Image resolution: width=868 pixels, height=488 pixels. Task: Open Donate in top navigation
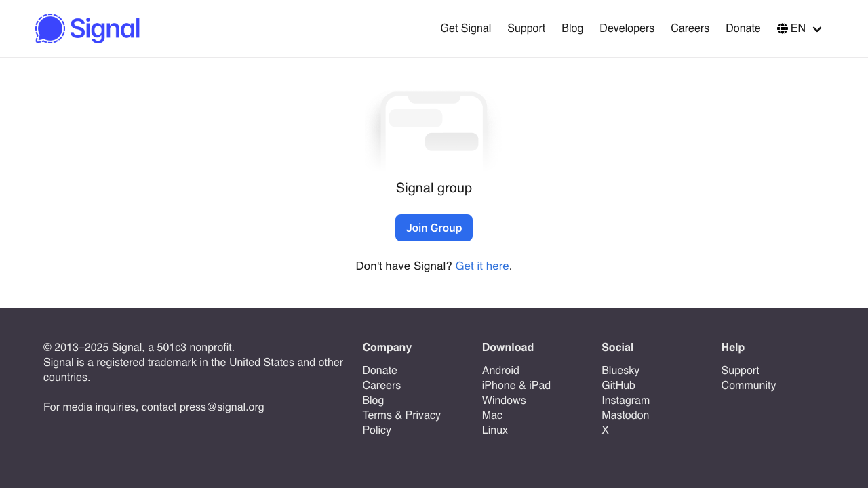tap(743, 28)
